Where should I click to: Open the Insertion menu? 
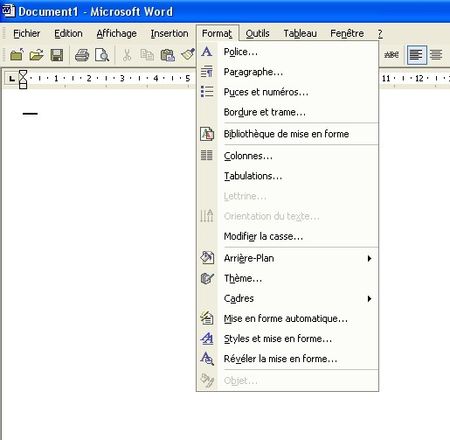pyautogui.click(x=169, y=33)
